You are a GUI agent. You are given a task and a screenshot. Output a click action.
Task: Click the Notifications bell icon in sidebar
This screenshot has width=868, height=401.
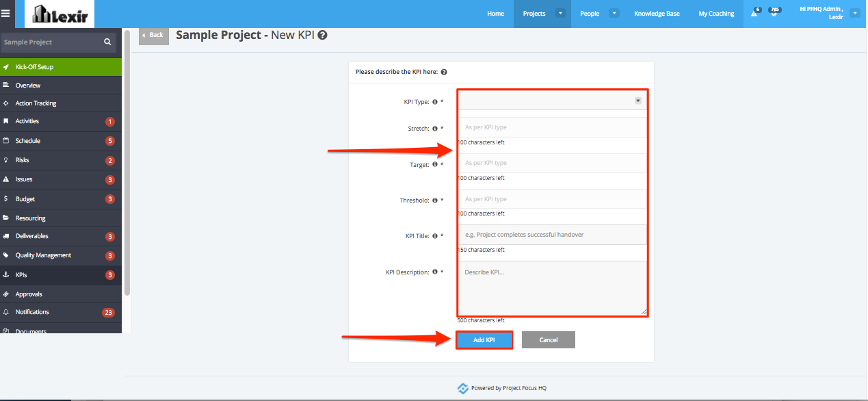pos(6,312)
